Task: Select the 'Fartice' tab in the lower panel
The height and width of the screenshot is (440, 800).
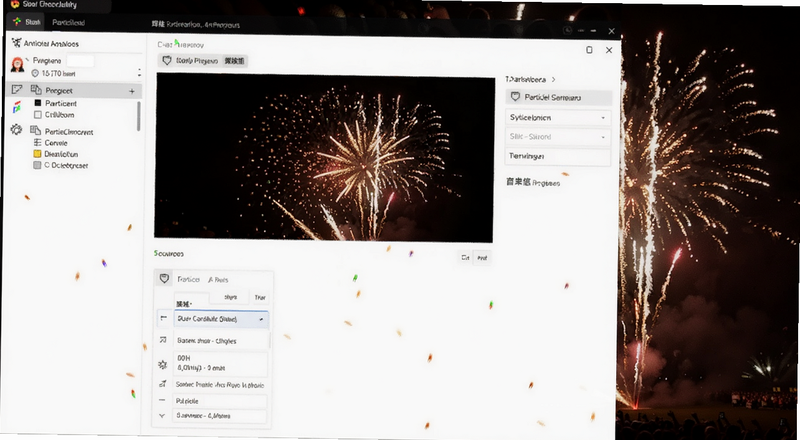Action: (188, 279)
